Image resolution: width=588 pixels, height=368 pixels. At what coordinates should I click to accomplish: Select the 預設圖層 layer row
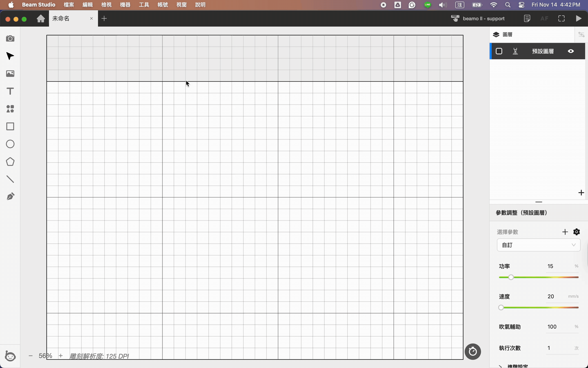[x=537, y=51]
